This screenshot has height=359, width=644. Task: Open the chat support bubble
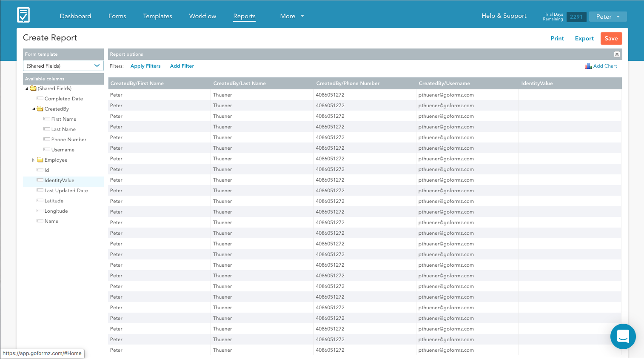pyautogui.click(x=623, y=336)
